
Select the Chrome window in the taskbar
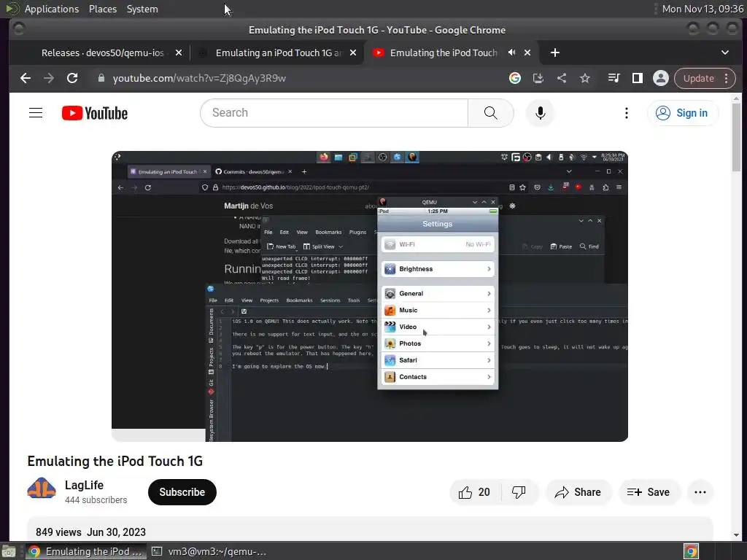tap(86, 551)
